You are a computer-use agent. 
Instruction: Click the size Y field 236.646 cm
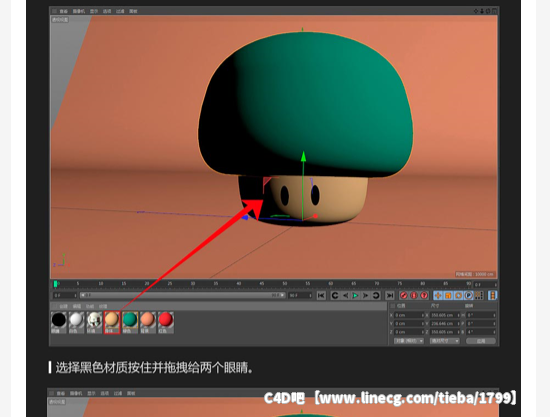tap(445, 323)
